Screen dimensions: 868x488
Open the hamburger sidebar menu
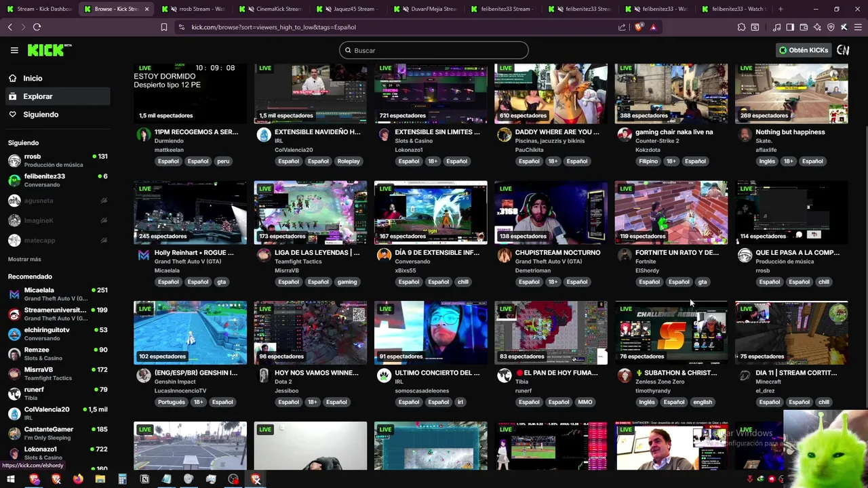coord(14,50)
